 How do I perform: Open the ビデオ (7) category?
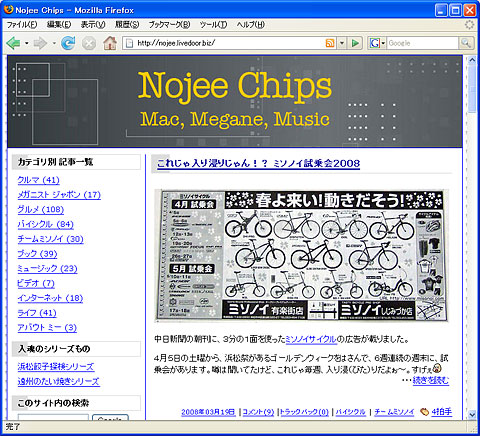coord(36,283)
